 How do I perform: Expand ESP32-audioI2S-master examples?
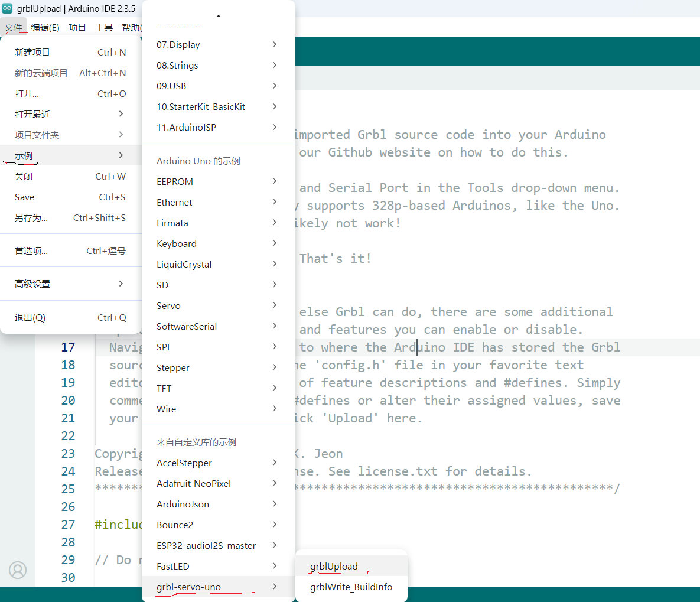[x=219, y=546]
